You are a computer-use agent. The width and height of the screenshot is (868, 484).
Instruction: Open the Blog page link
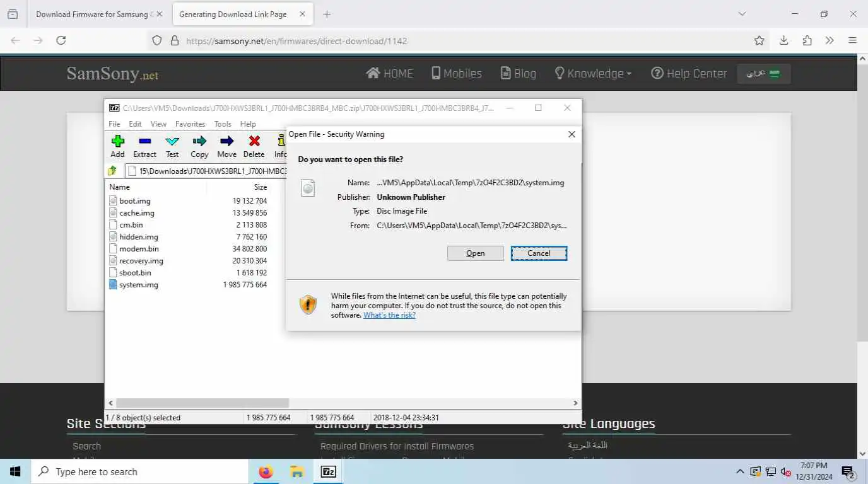[x=518, y=74]
